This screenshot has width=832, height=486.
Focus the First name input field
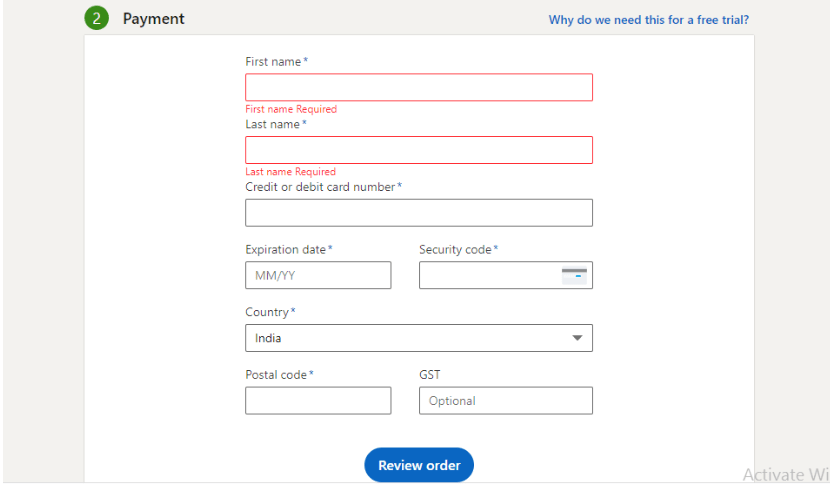pyautogui.click(x=419, y=87)
